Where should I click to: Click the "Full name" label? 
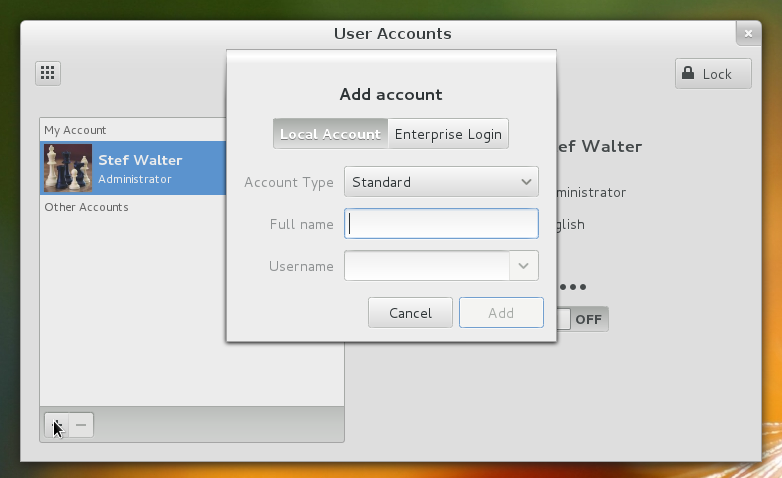(x=302, y=224)
